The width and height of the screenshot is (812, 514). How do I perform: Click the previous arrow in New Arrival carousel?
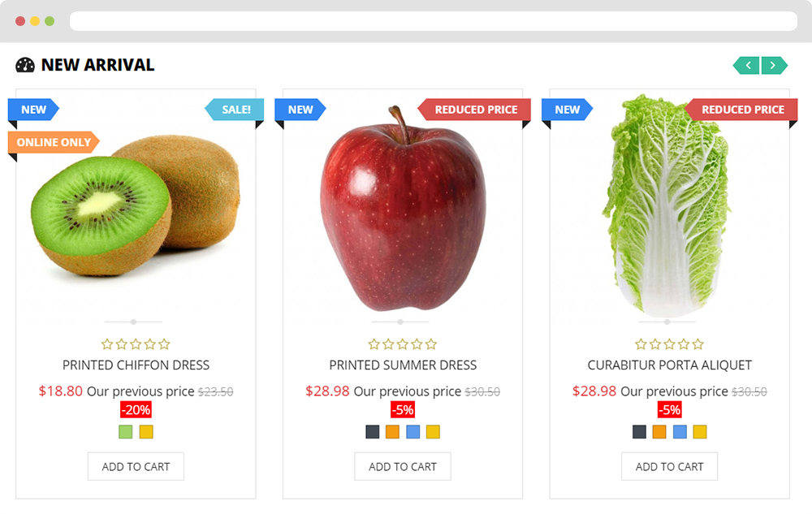746,65
